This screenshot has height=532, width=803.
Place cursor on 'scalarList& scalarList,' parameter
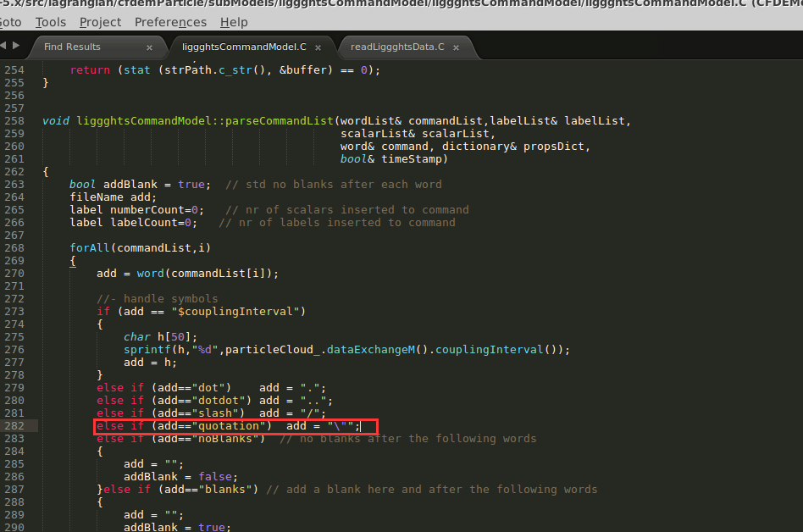coord(418,134)
